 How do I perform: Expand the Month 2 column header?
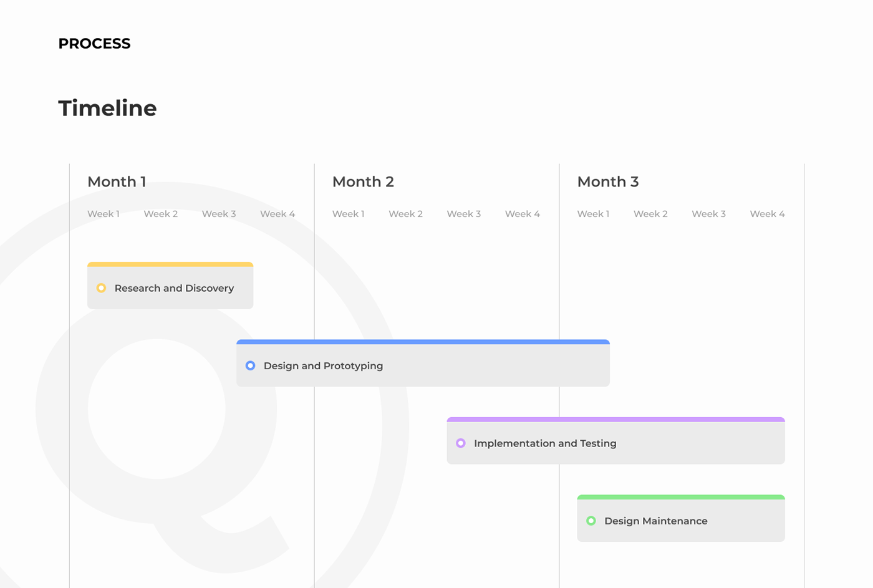click(363, 181)
